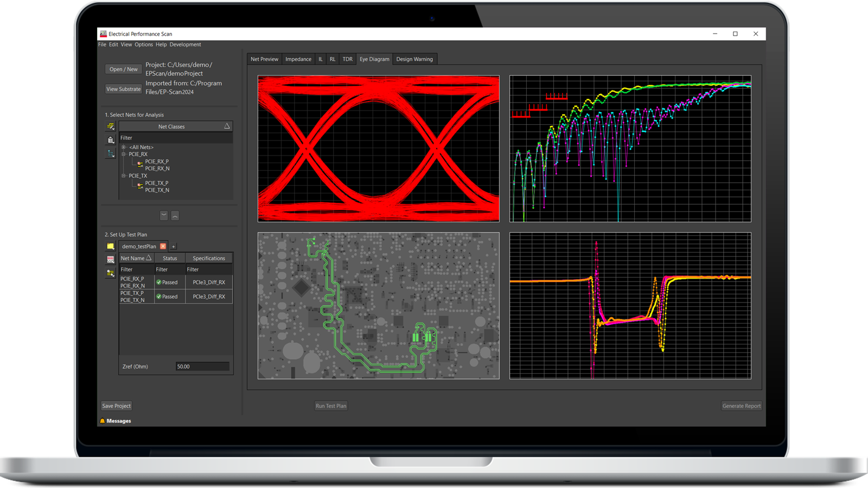This screenshot has height=488, width=868.
Task: Expand the <All Nets> tree node
Action: click(x=124, y=147)
